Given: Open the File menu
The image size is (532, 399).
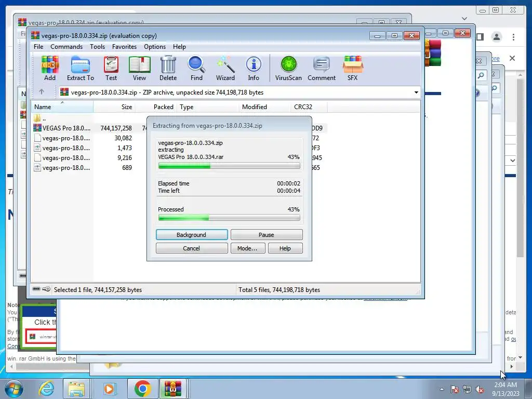Looking at the screenshot, I should click(38, 46).
